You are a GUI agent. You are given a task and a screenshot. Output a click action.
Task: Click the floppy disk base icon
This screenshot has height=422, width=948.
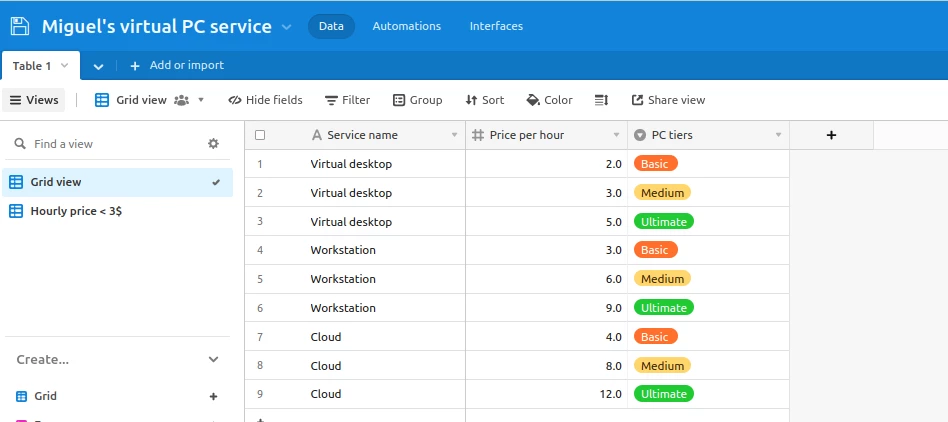[x=20, y=26]
